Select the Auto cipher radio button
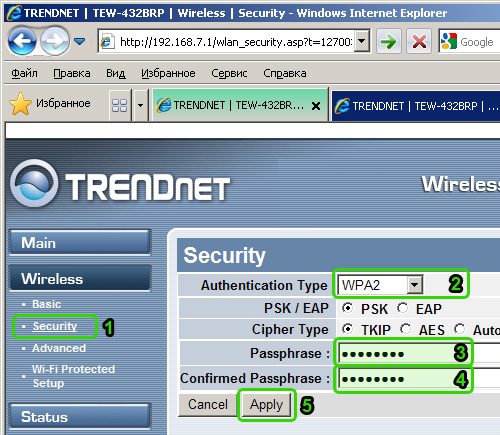The image size is (500, 435). [x=460, y=329]
